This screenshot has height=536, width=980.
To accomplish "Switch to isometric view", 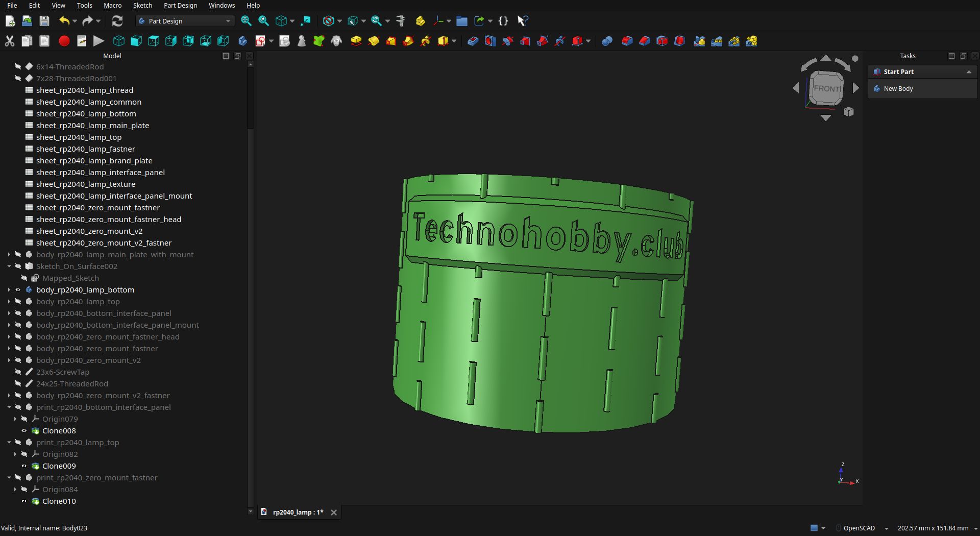I will [x=119, y=41].
